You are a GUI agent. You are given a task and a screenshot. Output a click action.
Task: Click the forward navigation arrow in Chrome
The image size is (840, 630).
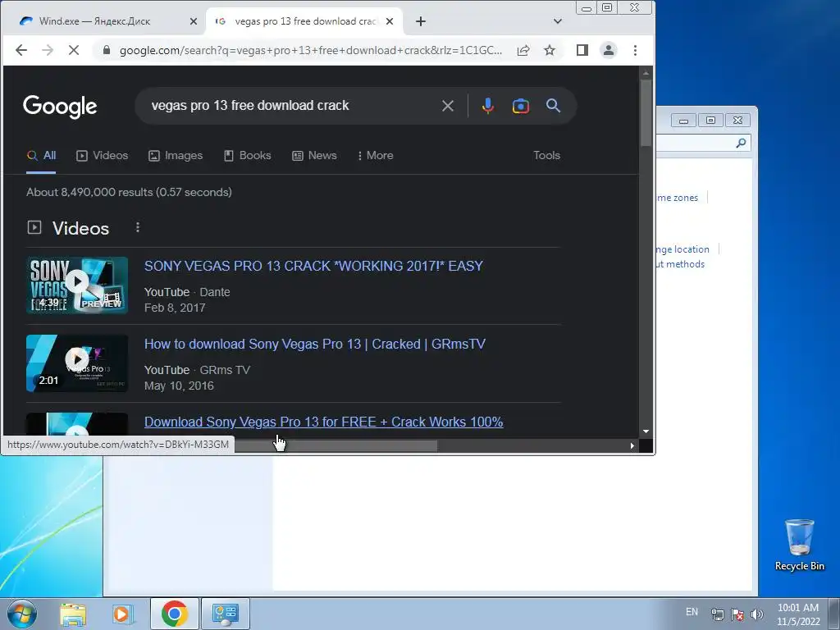[48, 50]
